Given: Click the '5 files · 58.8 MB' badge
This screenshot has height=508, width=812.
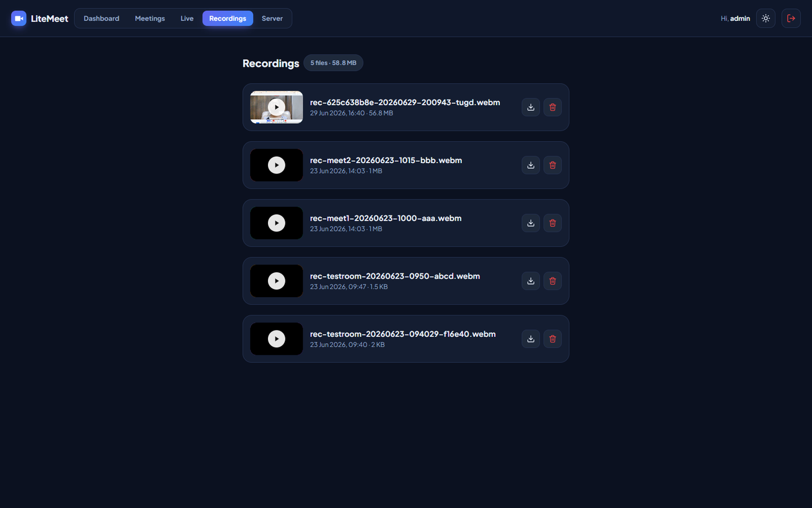Looking at the screenshot, I should (x=333, y=63).
